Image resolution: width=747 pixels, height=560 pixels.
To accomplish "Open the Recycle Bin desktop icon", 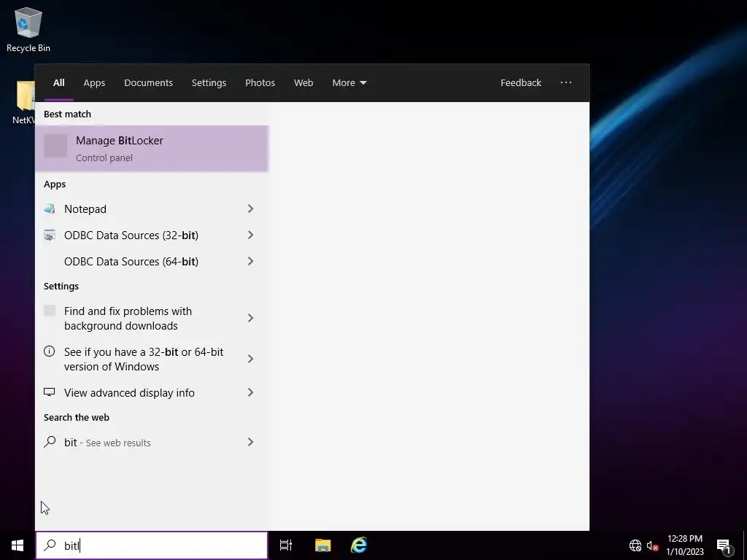I will click(x=28, y=29).
